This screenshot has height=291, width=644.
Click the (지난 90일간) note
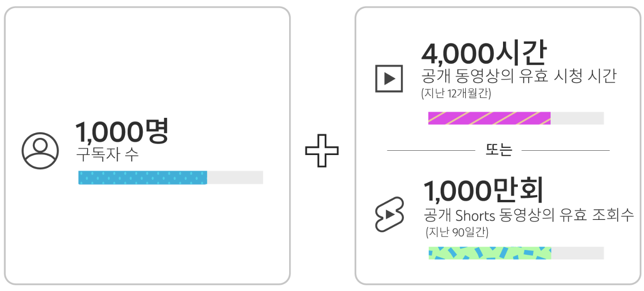click(457, 233)
